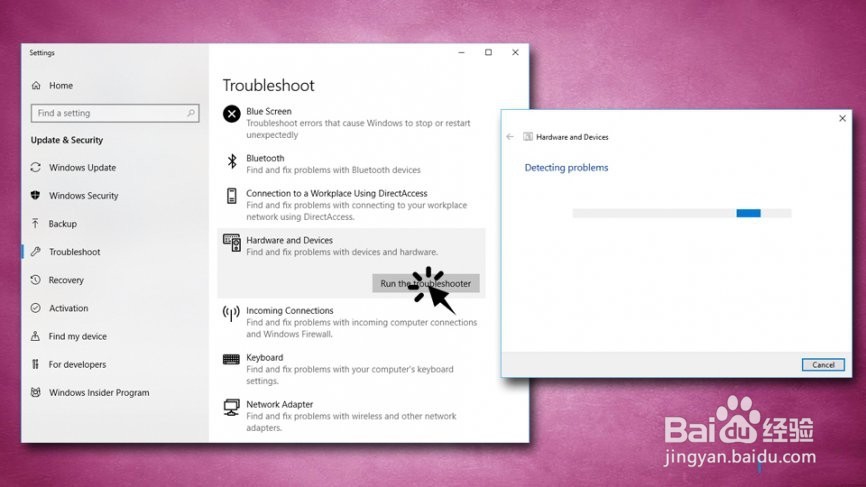This screenshot has width=866, height=487.
Task: Click the Hardware and Devices icon in list
Action: [232, 243]
